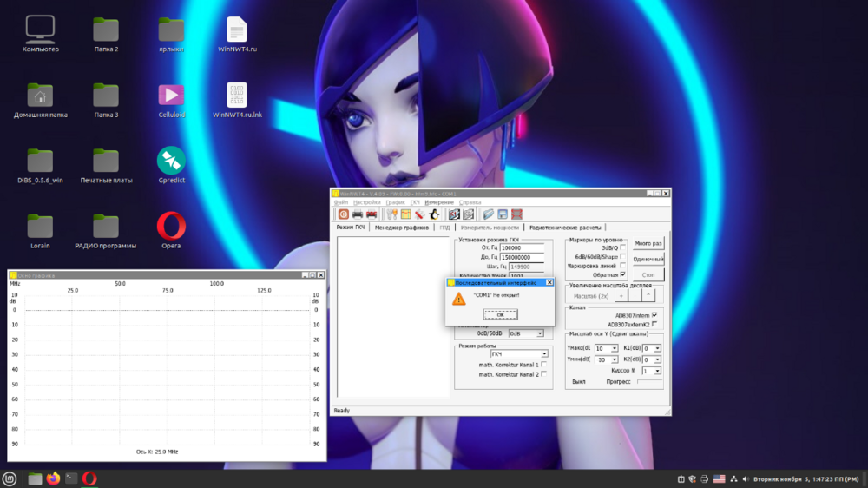Open the Компьютер desktop icon
This screenshot has height=488, width=868.
point(41,34)
